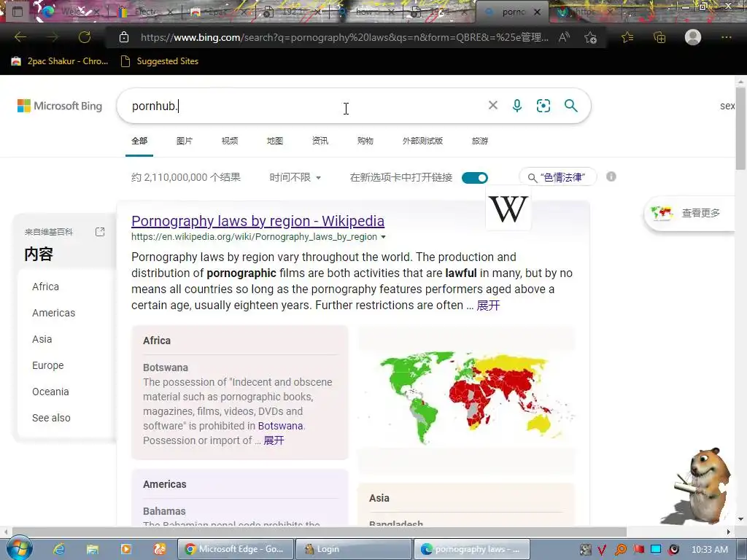Image resolution: width=747 pixels, height=560 pixels.
Task: Click the taskbar clock 10:33 AM
Action: click(709, 549)
